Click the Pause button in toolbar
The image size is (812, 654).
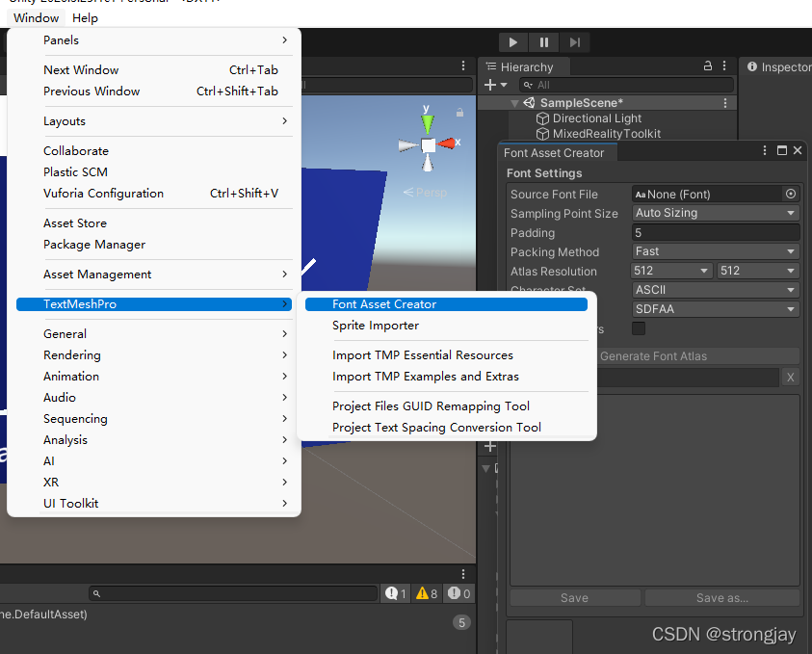click(x=544, y=42)
